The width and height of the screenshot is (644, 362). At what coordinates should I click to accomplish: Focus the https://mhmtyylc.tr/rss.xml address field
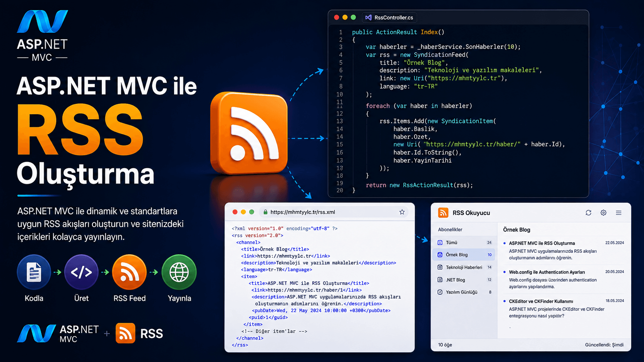pyautogui.click(x=334, y=212)
